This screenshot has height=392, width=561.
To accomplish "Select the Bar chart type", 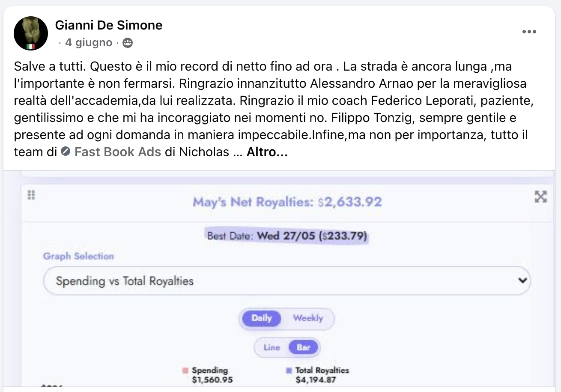I will [x=303, y=347].
